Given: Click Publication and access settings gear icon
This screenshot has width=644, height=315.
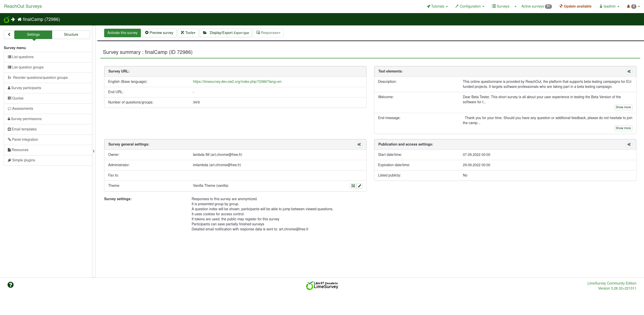Looking at the screenshot, I should click(629, 145).
